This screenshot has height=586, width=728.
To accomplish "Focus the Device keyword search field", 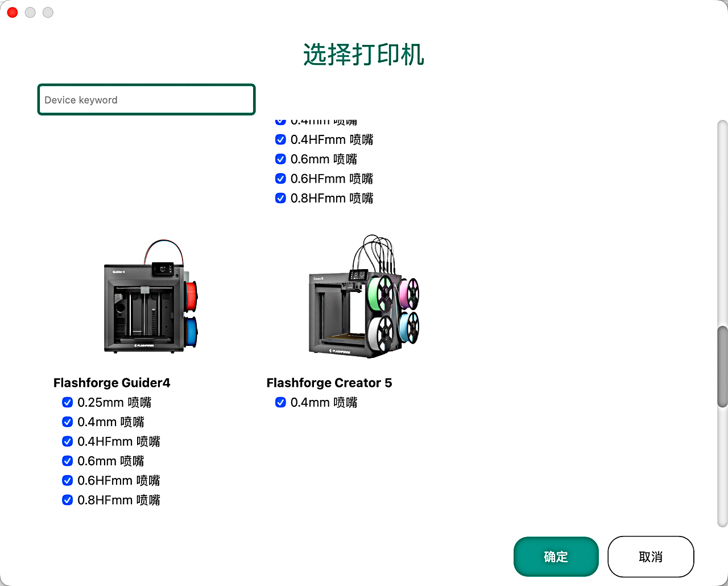I will [x=146, y=100].
